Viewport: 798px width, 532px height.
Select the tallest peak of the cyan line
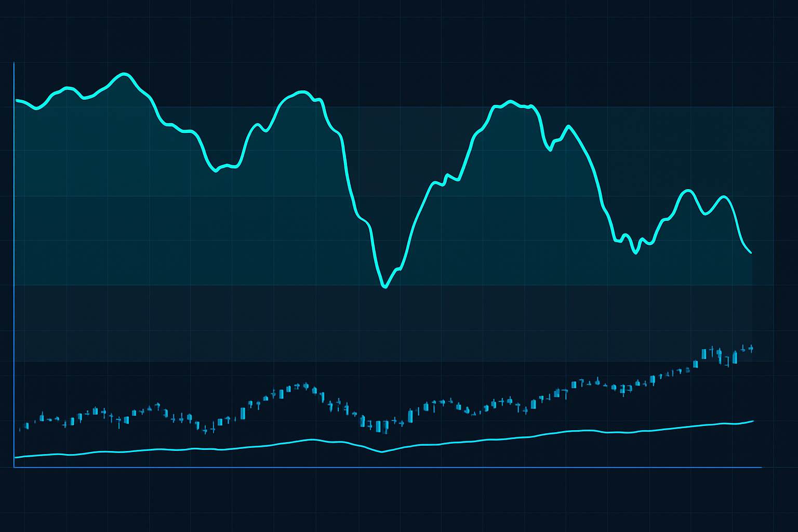click(123, 74)
